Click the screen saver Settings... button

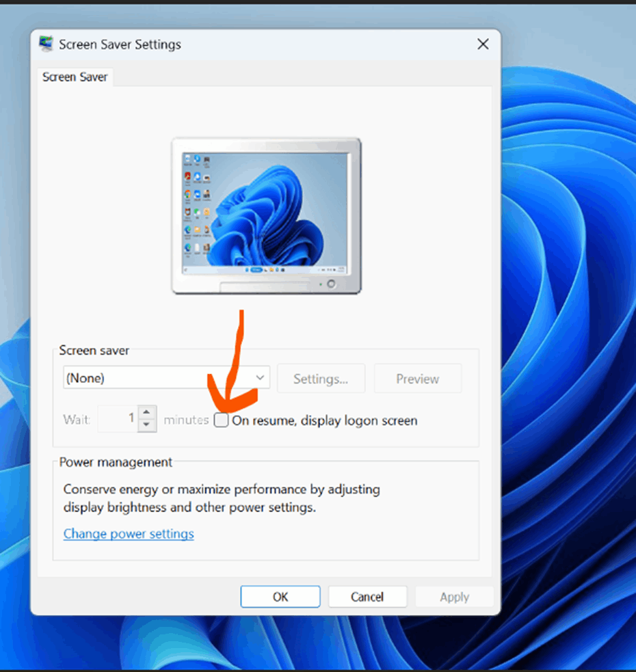coord(321,379)
